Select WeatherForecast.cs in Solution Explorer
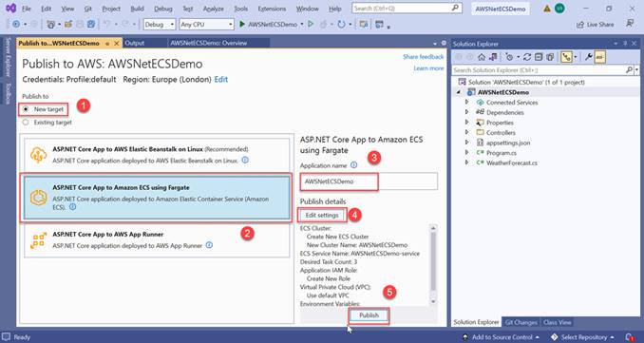 [511, 162]
